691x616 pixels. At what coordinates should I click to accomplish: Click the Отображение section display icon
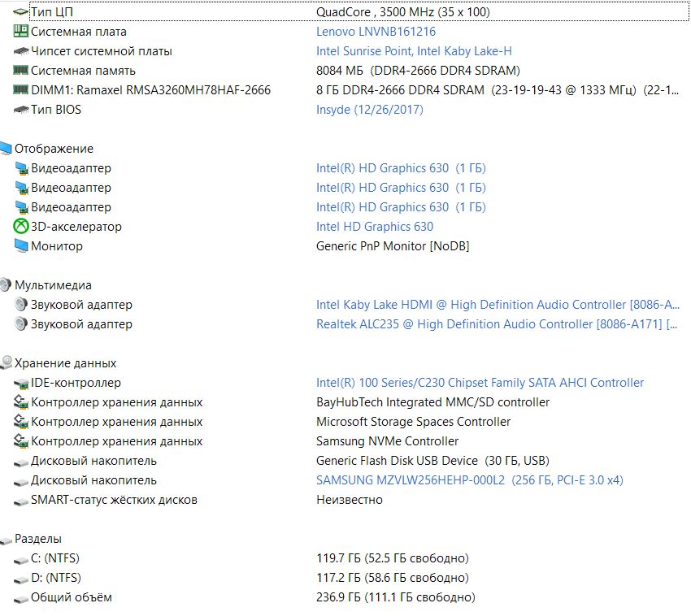pyautogui.click(x=6, y=149)
